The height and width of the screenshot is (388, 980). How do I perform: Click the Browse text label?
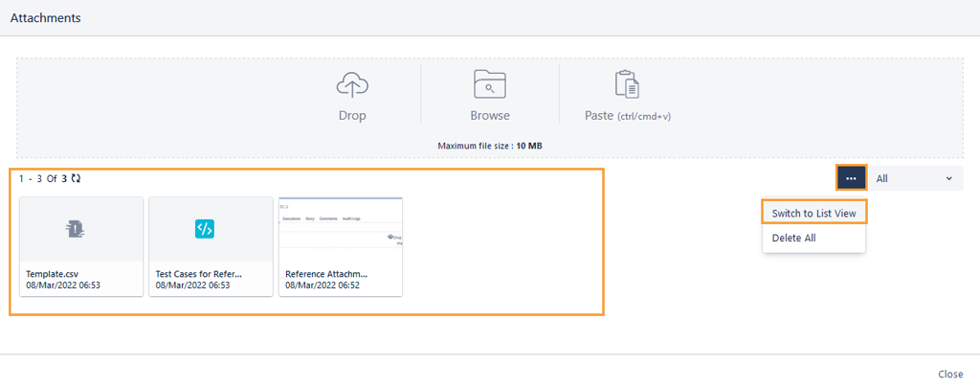[x=489, y=116]
